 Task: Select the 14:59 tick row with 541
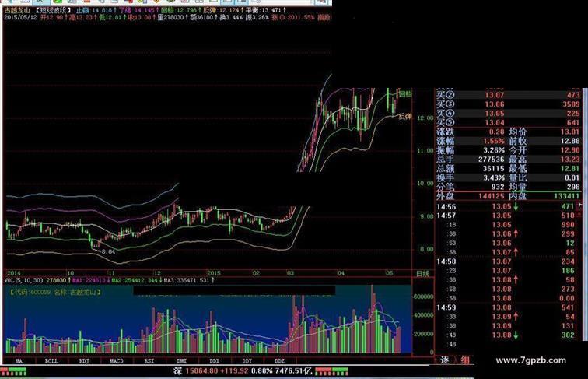pos(506,307)
